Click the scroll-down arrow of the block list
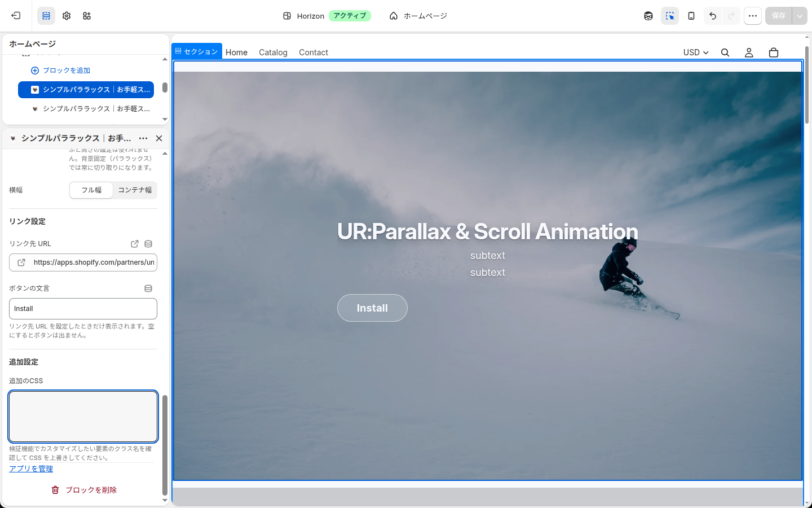This screenshot has width=812, height=508. tap(165, 120)
